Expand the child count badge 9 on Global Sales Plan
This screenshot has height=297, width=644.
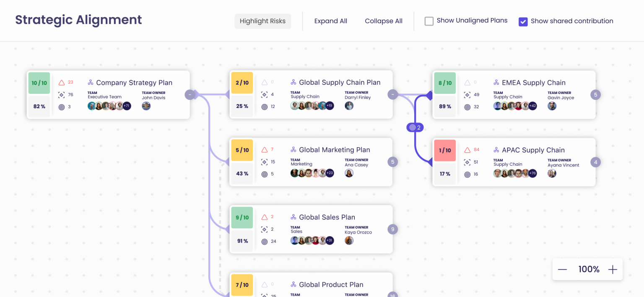tap(392, 229)
